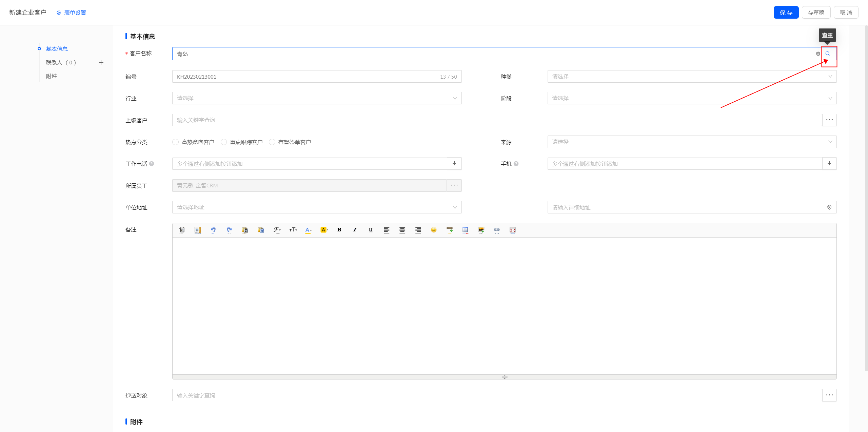Click in the 上级客户 keyword search field
The height and width of the screenshot is (432, 868).
[x=497, y=120]
